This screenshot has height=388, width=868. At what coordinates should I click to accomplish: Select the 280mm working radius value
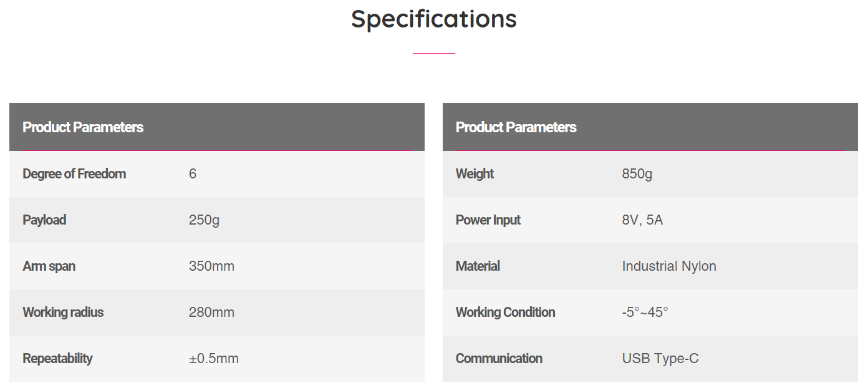211,313
